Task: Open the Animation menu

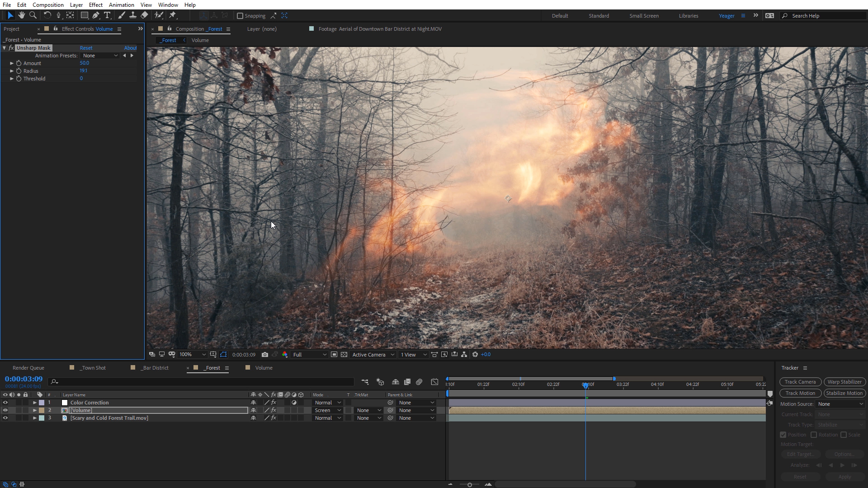Action: click(x=121, y=5)
